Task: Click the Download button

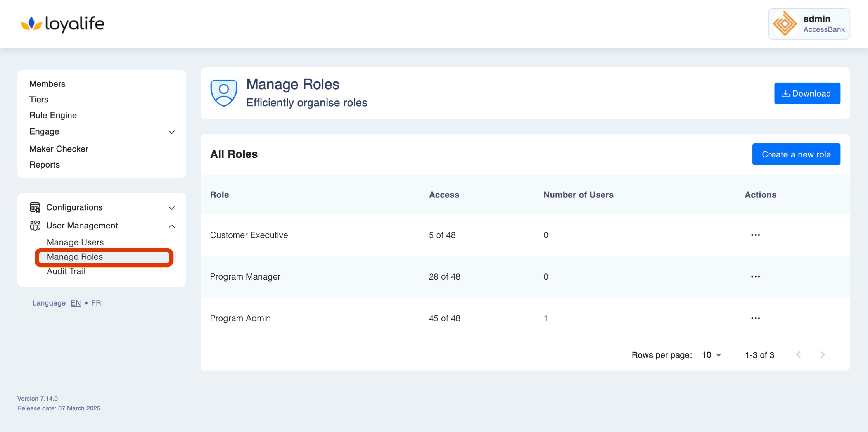Action: (807, 93)
